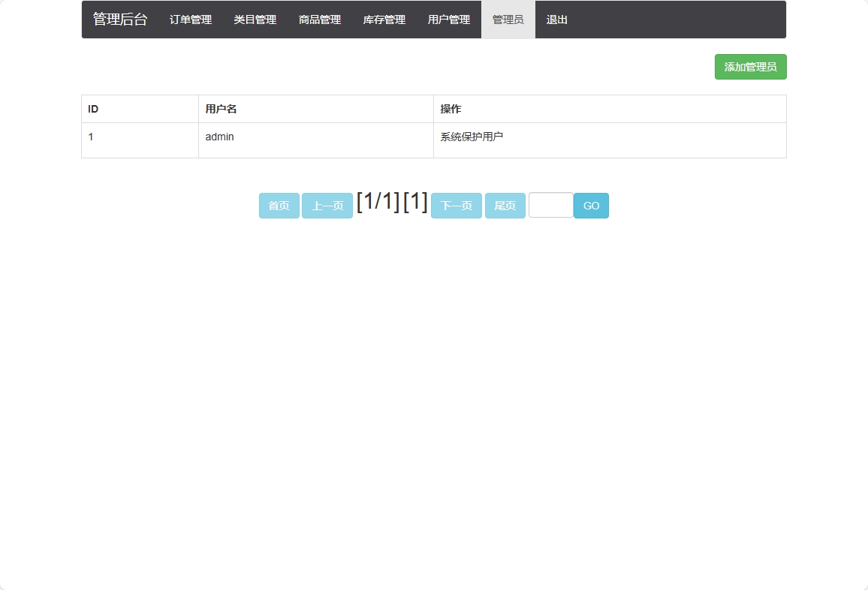Open the 用户管理 (User Management) menu
The width and height of the screenshot is (868, 590).
448,20
